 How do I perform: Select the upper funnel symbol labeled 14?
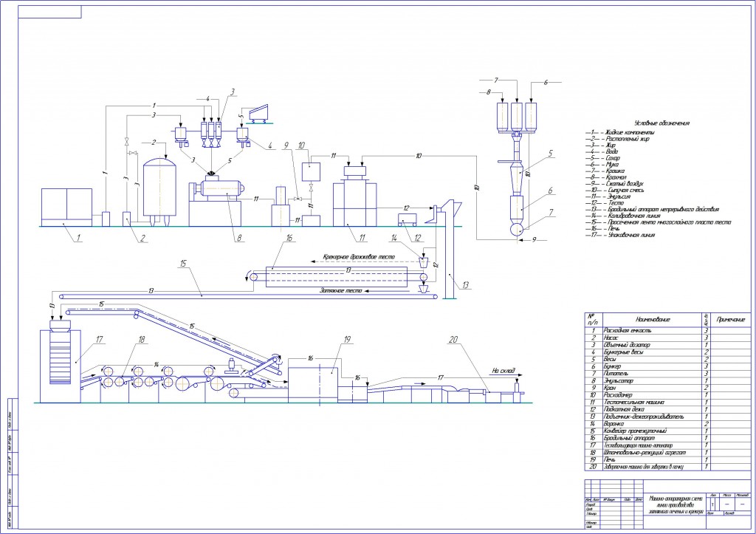pyautogui.click(x=424, y=264)
